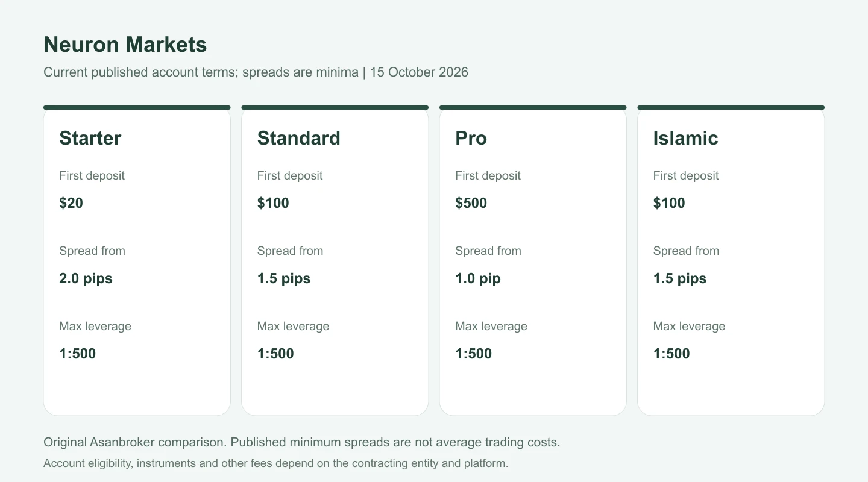Click the "1.0 pip" spread value
868x482 pixels.
[478, 278]
